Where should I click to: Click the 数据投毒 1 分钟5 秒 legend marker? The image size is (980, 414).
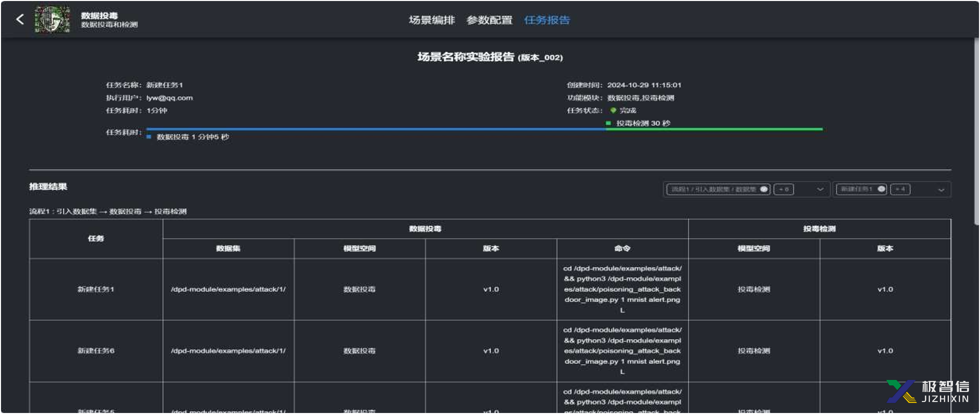point(149,137)
